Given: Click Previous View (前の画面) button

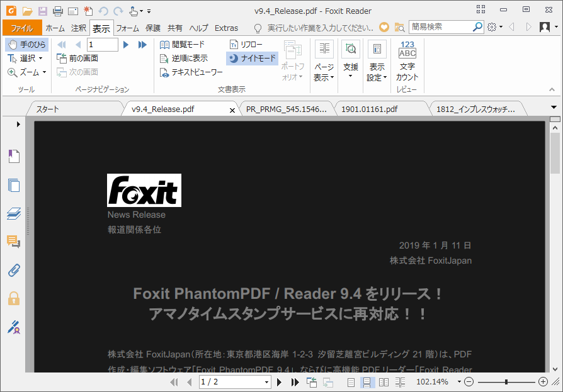Looking at the screenshot, I should (77, 59).
